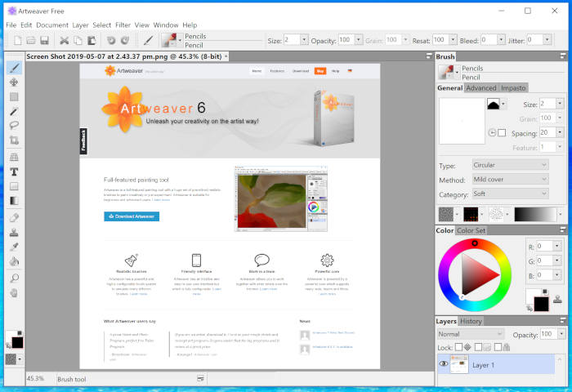Select the Hand pan tool
The width and height of the screenshot is (572, 392).
[x=14, y=293]
